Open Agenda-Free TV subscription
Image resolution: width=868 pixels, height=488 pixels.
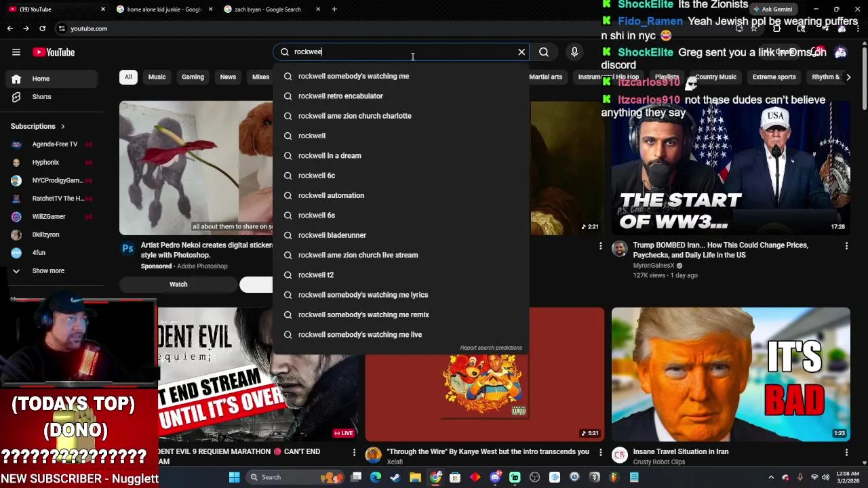click(x=53, y=144)
